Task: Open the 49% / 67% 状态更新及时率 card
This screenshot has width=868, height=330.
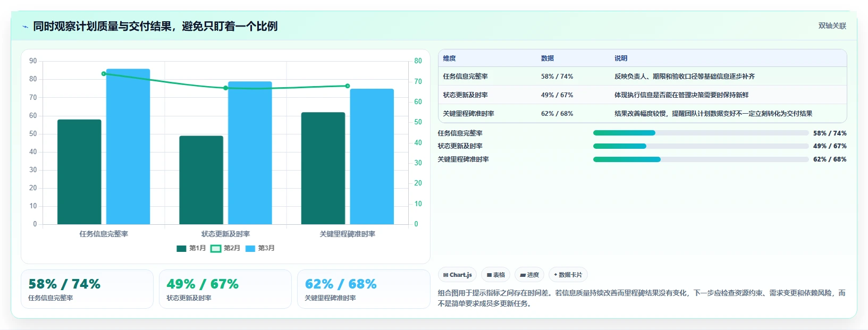Action: (225, 289)
